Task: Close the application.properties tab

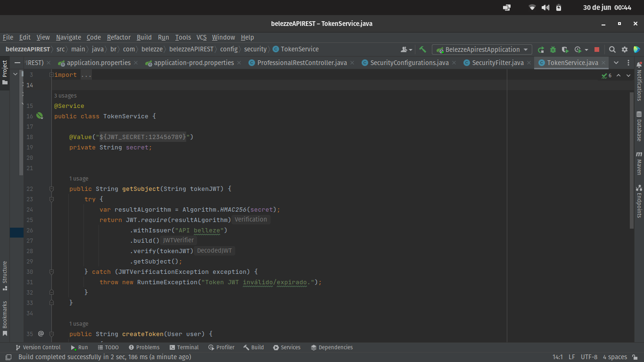Action: point(136,63)
